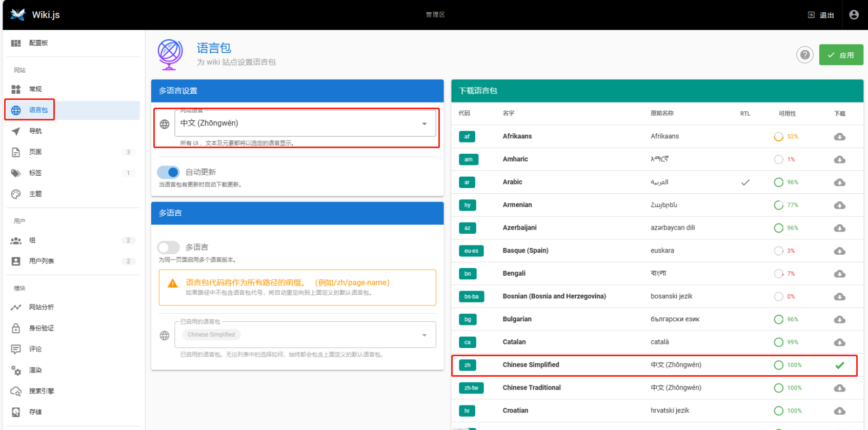Screen dimensions: 868x430
Task: Open 组 in the sidebar
Action: click(x=72, y=240)
